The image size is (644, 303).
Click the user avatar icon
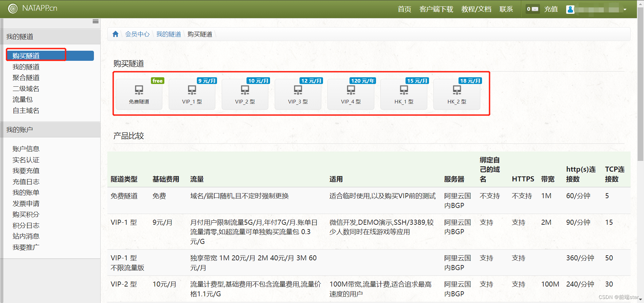click(570, 9)
